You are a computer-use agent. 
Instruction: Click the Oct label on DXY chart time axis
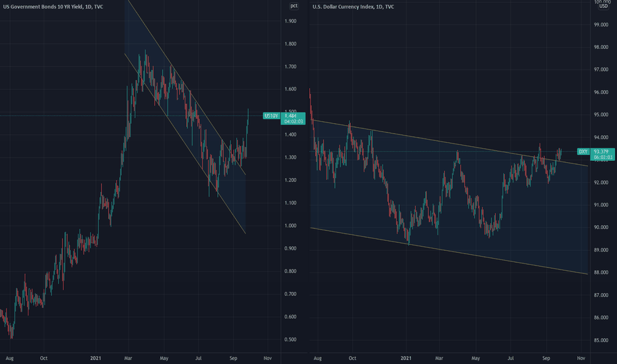[352, 358]
